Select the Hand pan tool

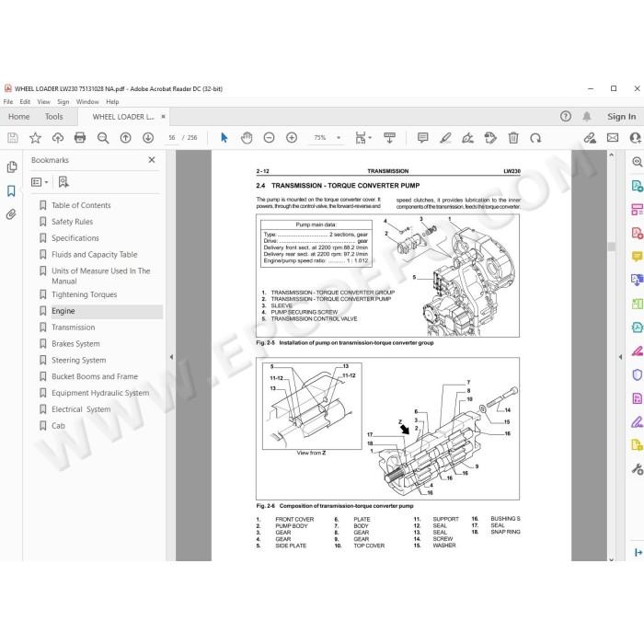tap(247, 138)
